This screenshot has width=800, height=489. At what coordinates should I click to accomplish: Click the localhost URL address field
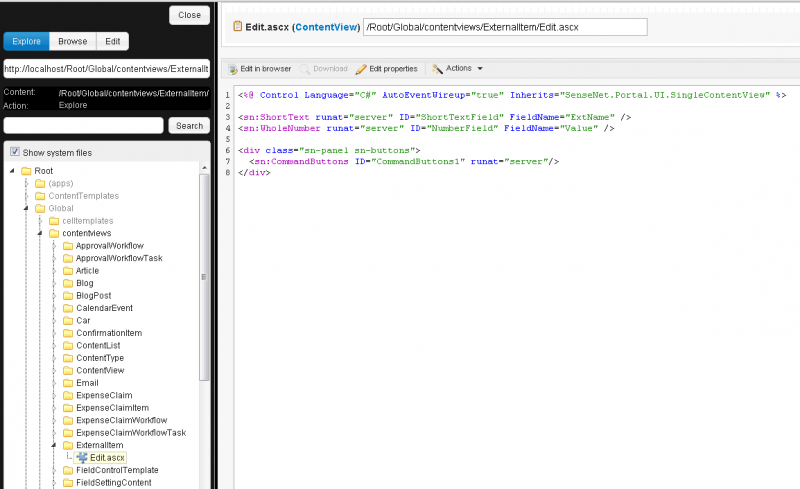coord(107,68)
